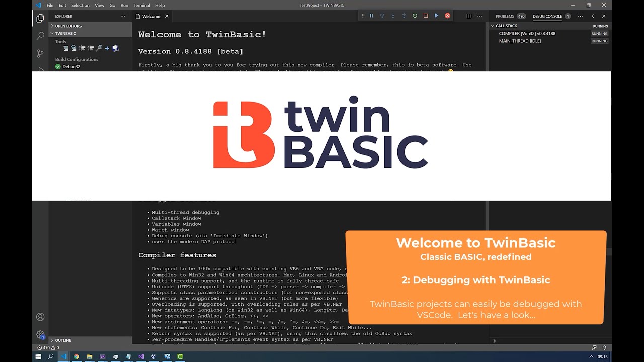Viewport: 644px width, 362px height.
Task: Switch to the Welcome tab
Action: 151,16
